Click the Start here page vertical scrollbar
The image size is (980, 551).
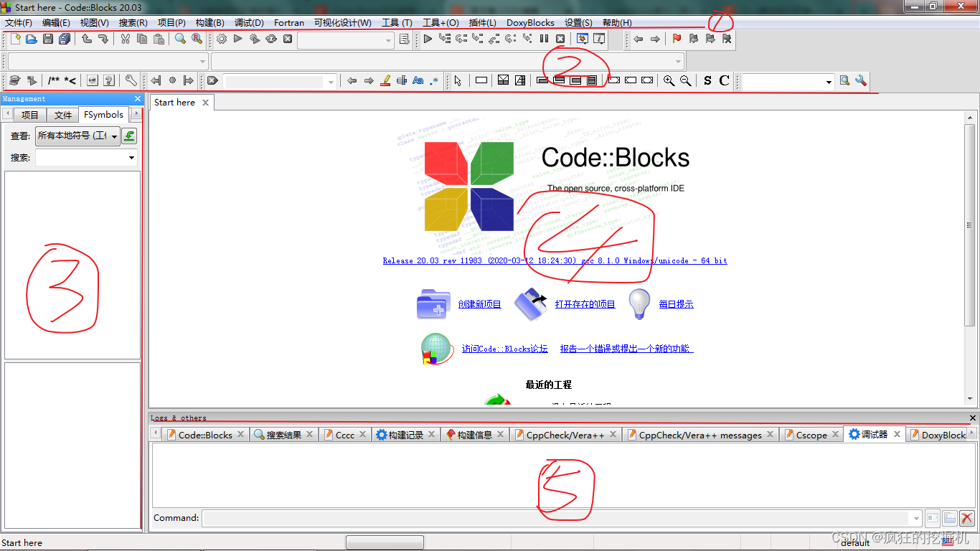pos(970,258)
